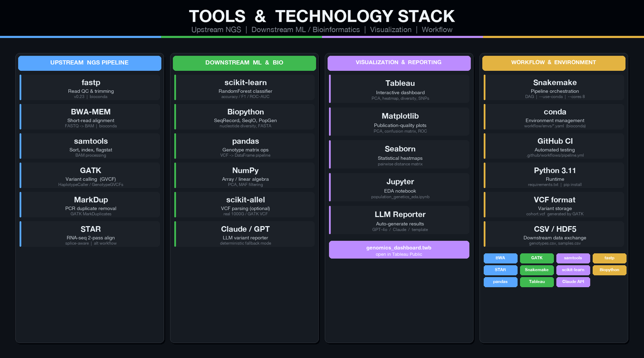Open the CSV / HDF5 data exchange card
Viewport: 644px width, 358px height.
coord(554,234)
